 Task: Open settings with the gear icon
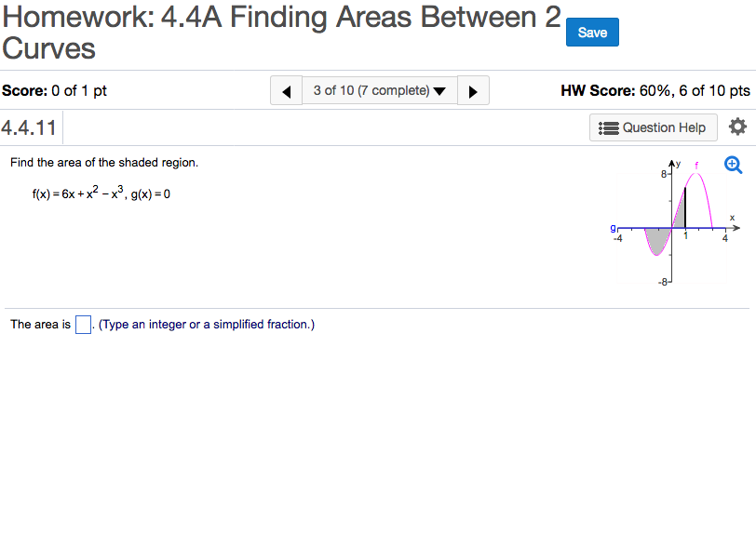point(737,127)
